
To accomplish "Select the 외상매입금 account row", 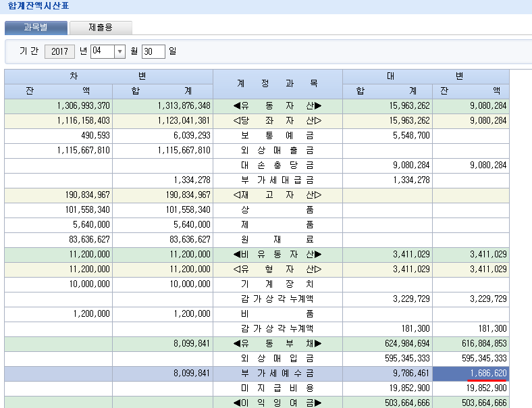I will click(277, 358).
